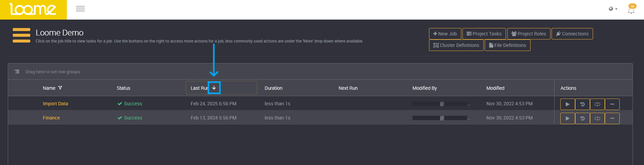Create a New Job
Image resolution: width=644 pixels, height=165 pixels.
click(x=445, y=34)
